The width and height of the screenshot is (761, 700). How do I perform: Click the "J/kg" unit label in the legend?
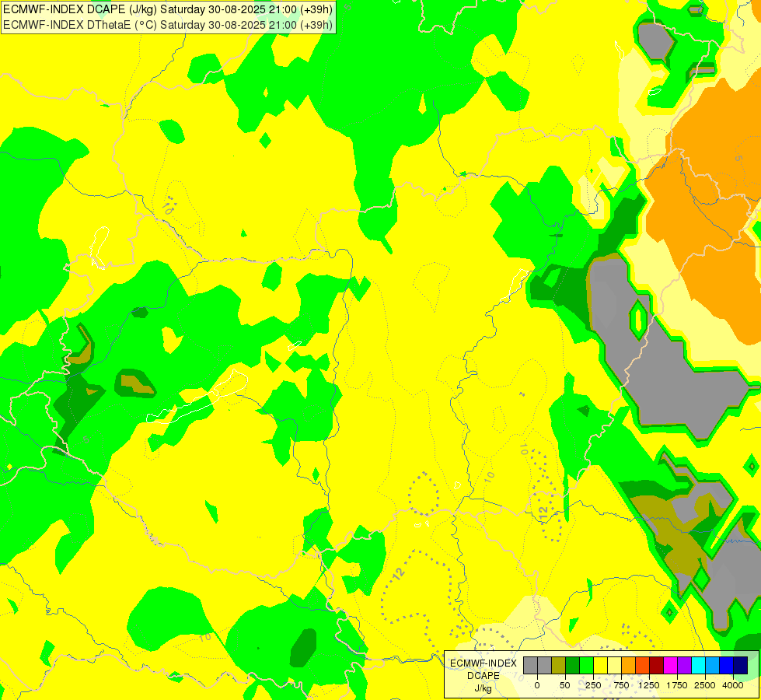(x=483, y=689)
